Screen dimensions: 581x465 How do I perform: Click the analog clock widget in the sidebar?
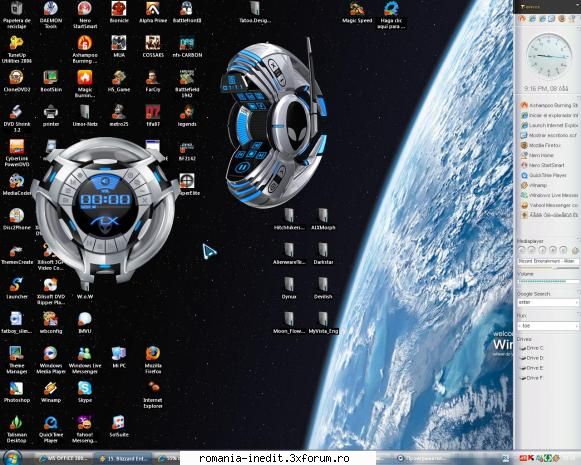coord(549,56)
